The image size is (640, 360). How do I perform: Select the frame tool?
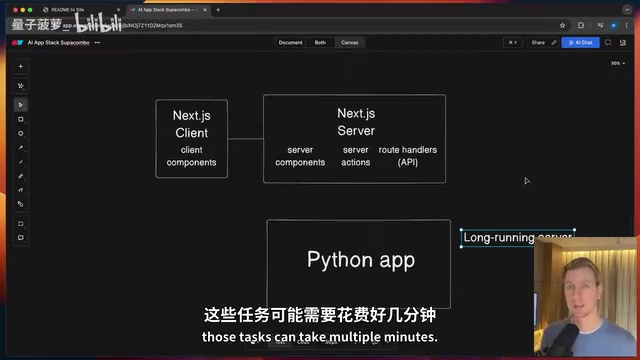pos(20,224)
